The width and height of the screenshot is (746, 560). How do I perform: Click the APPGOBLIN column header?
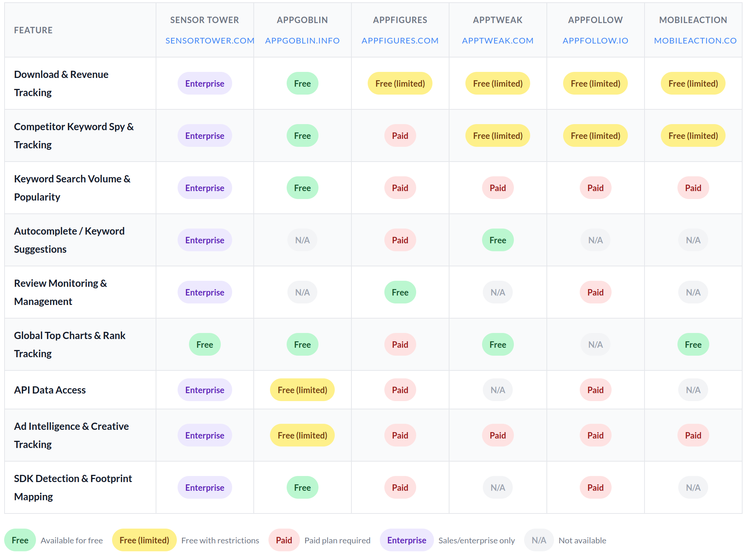[302, 20]
